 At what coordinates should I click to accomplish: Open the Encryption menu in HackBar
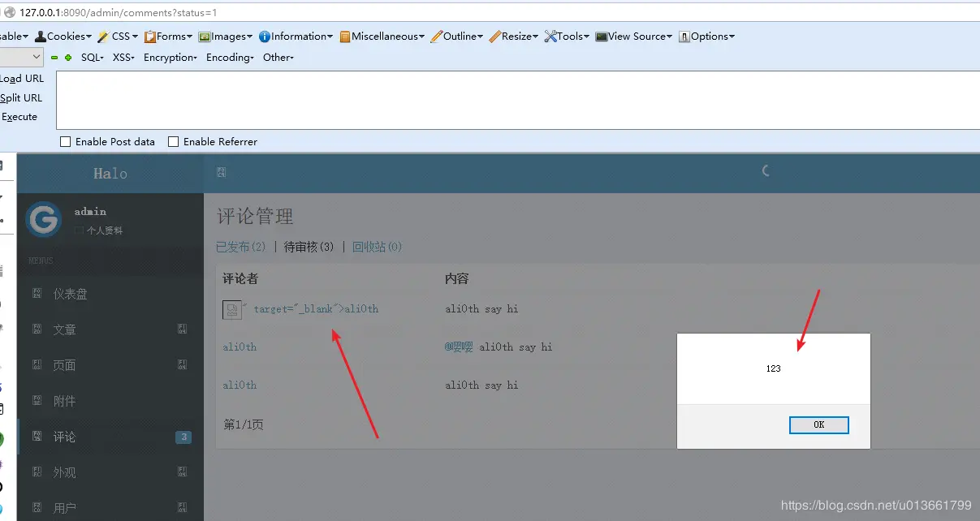171,58
